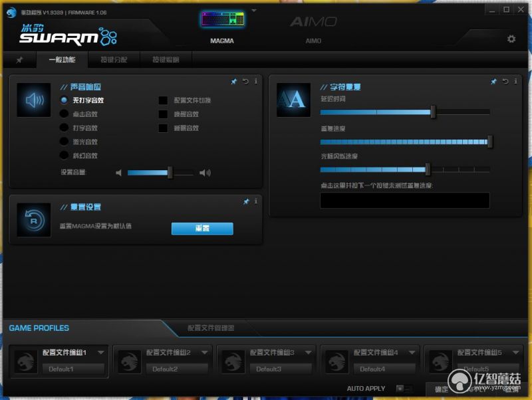The image size is (532, 400).
Task: Click the large speaker icon in 声音响应
Action: click(x=34, y=100)
